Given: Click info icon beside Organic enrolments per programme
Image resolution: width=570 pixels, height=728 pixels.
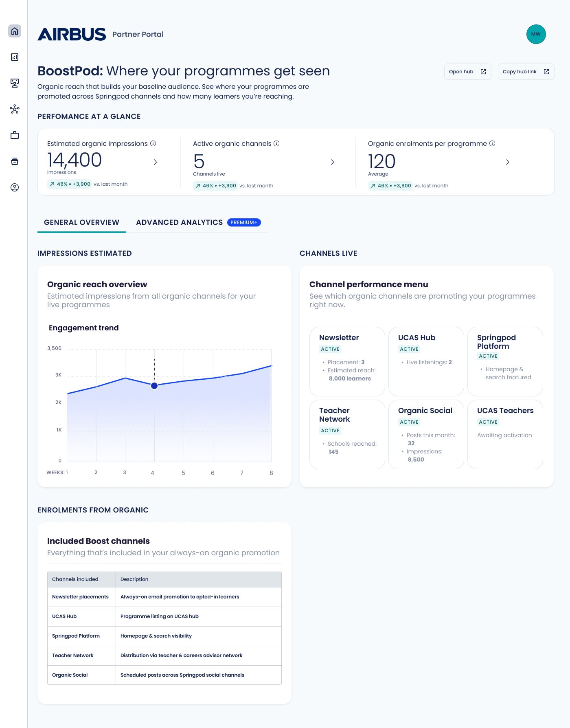Looking at the screenshot, I should (x=492, y=143).
